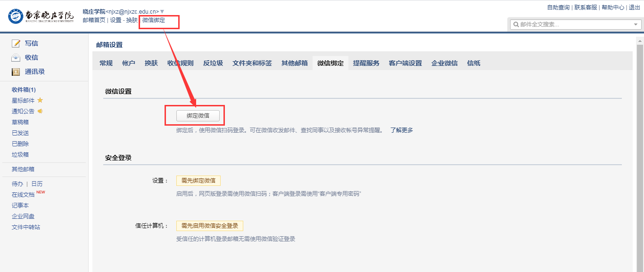Click the speaker icon beside 通知公告

(41, 111)
